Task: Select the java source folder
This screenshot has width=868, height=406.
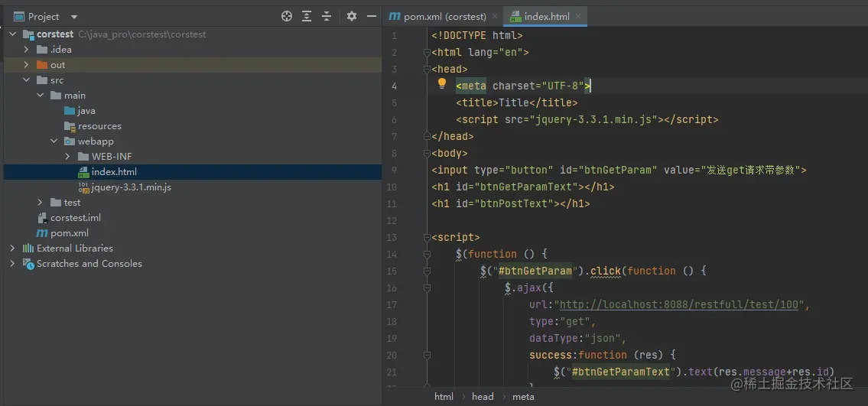Action: click(86, 111)
